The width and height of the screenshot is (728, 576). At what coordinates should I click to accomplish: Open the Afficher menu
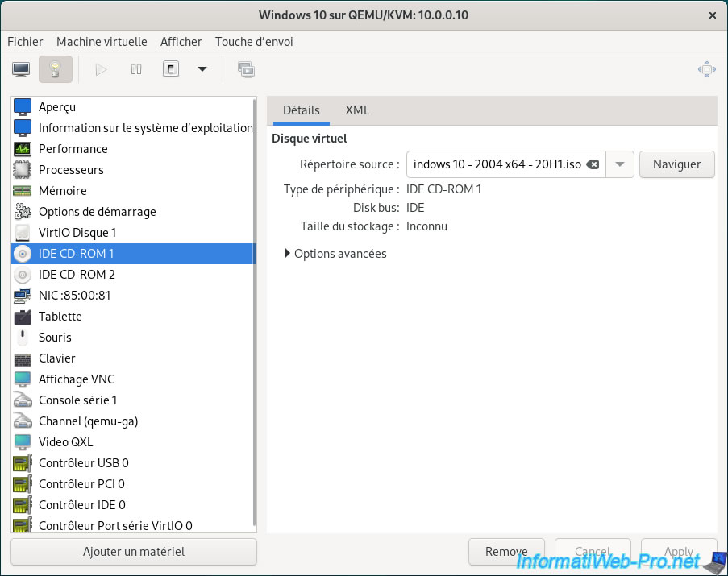coord(181,42)
